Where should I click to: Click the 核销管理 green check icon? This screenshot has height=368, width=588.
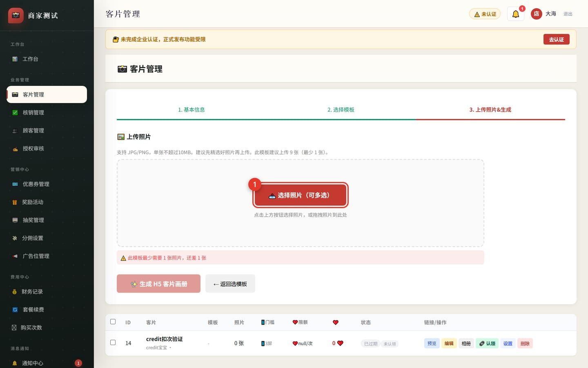(x=15, y=112)
